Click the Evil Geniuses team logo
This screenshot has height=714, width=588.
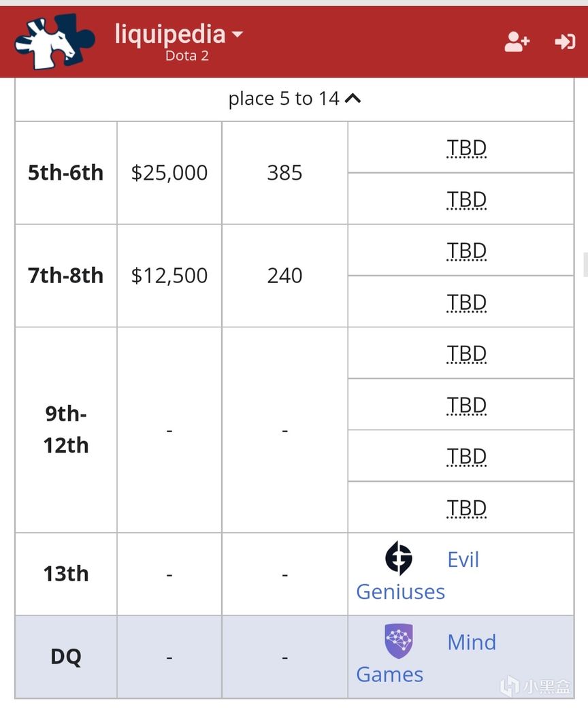[399, 558]
